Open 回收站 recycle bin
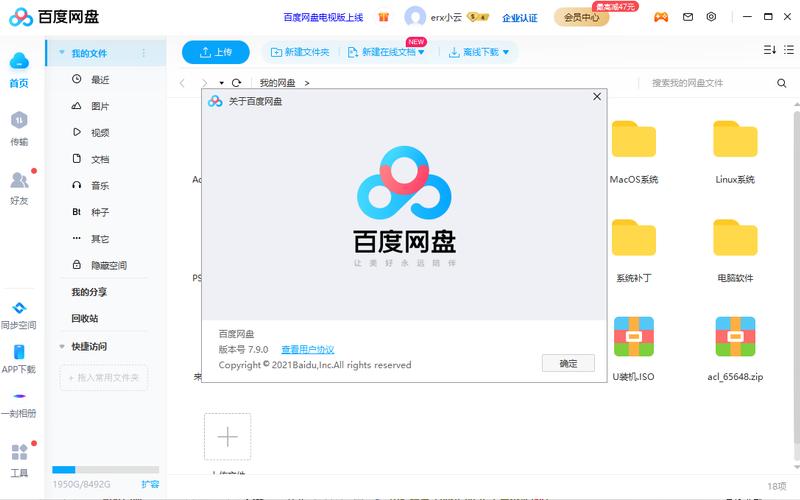Image resolution: width=800 pixels, height=500 pixels. (85, 318)
